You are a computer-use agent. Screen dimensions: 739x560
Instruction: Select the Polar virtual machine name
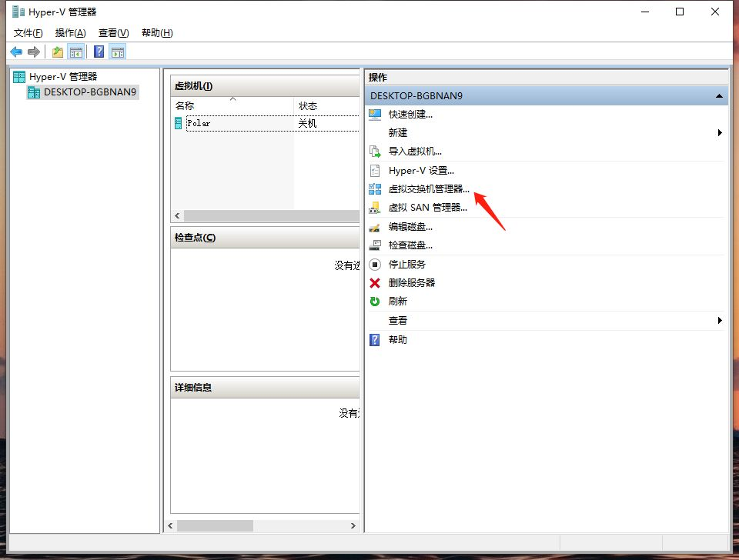[x=199, y=123]
